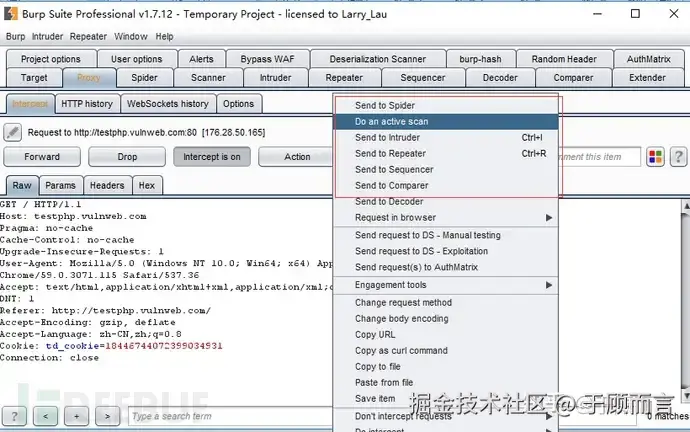This screenshot has width=690, height=432.
Task: Switch to the User options tab
Action: click(x=136, y=59)
